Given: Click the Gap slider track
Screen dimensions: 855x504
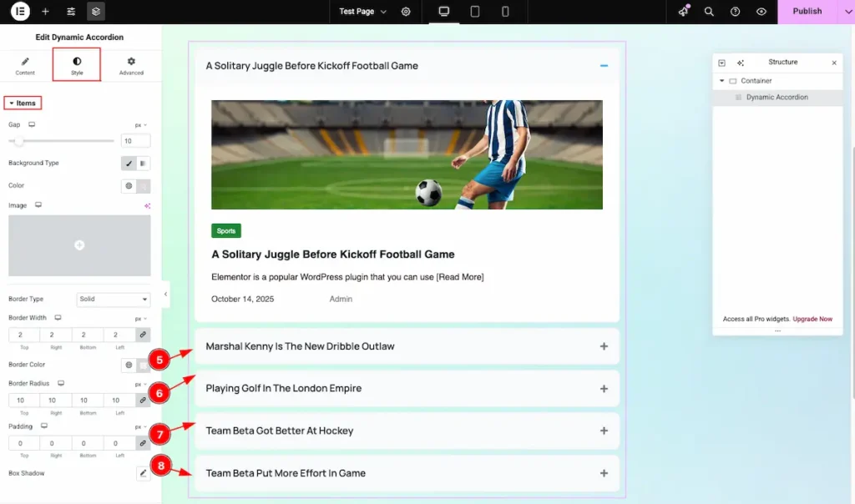Looking at the screenshot, I should click(x=67, y=141).
